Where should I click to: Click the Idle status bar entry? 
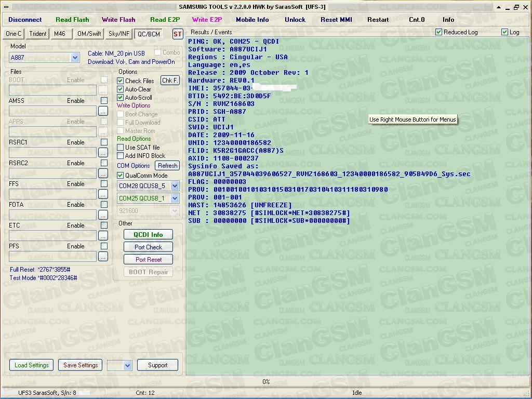tap(357, 393)
